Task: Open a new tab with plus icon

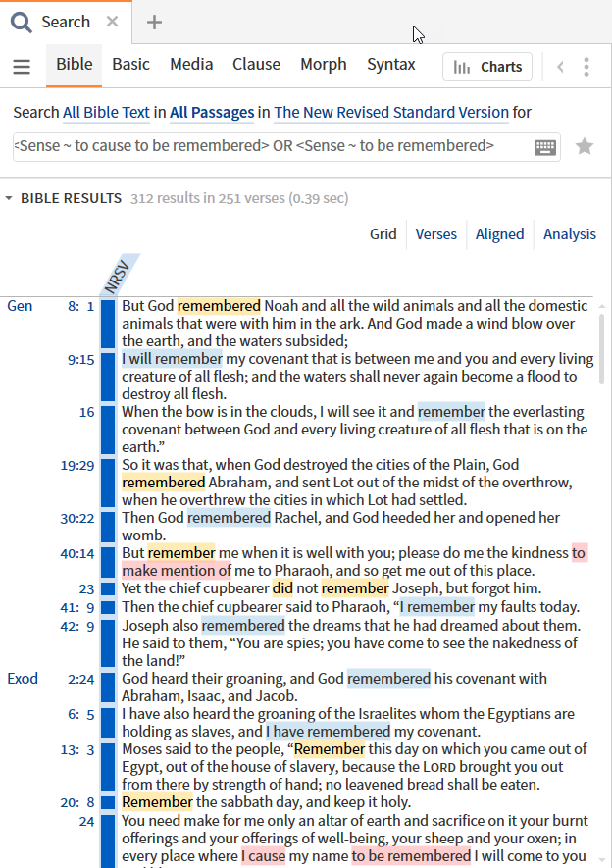Action: [154, 23]
